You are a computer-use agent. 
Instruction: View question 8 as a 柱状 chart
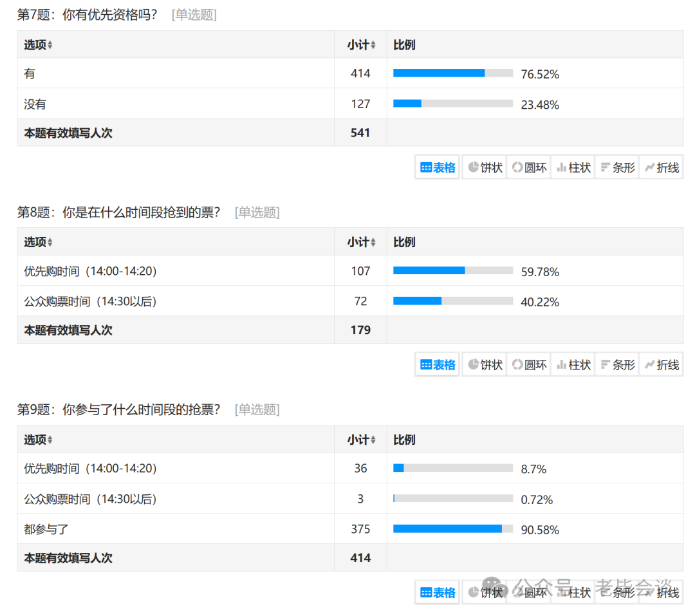point(573,364)
